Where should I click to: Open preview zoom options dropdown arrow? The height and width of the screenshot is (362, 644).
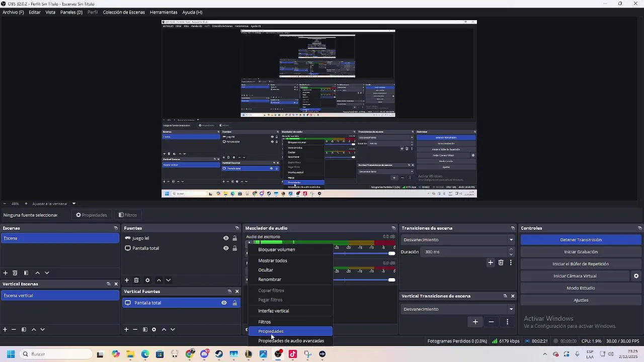73,204
